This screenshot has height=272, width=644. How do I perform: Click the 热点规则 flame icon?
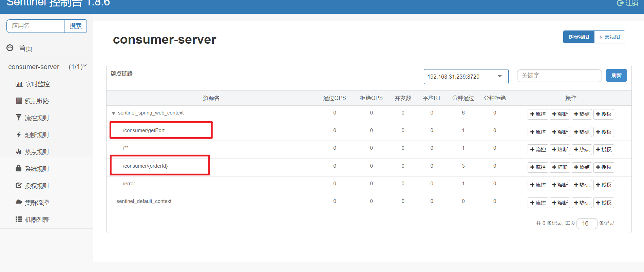(x=19, y=151)
